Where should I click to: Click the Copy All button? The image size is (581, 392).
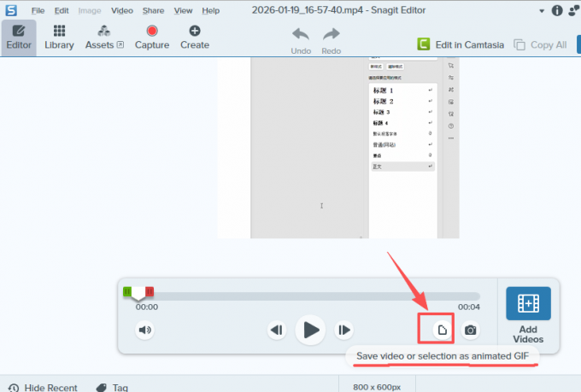click(540, 44)
